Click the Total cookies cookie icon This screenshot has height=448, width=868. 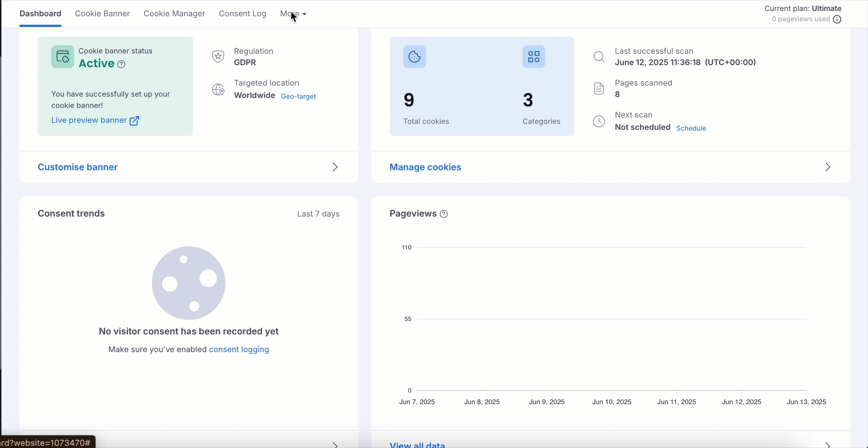coord(415,57)
